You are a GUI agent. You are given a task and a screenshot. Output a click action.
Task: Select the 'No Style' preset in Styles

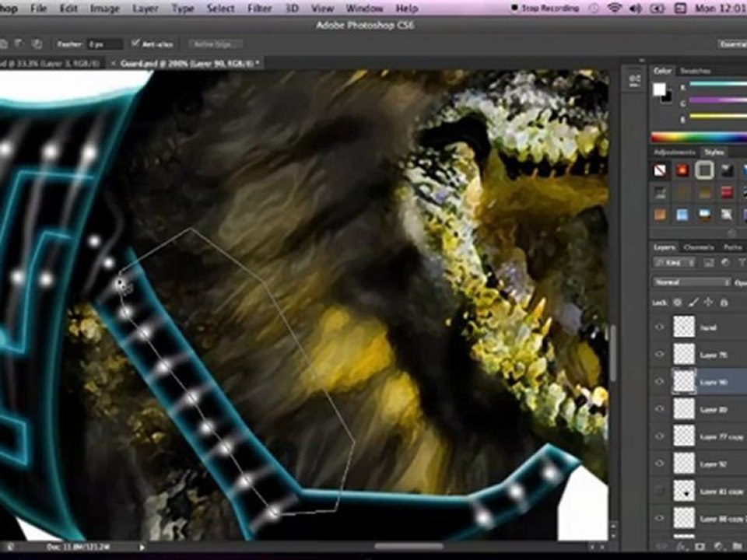coord(660,170)
